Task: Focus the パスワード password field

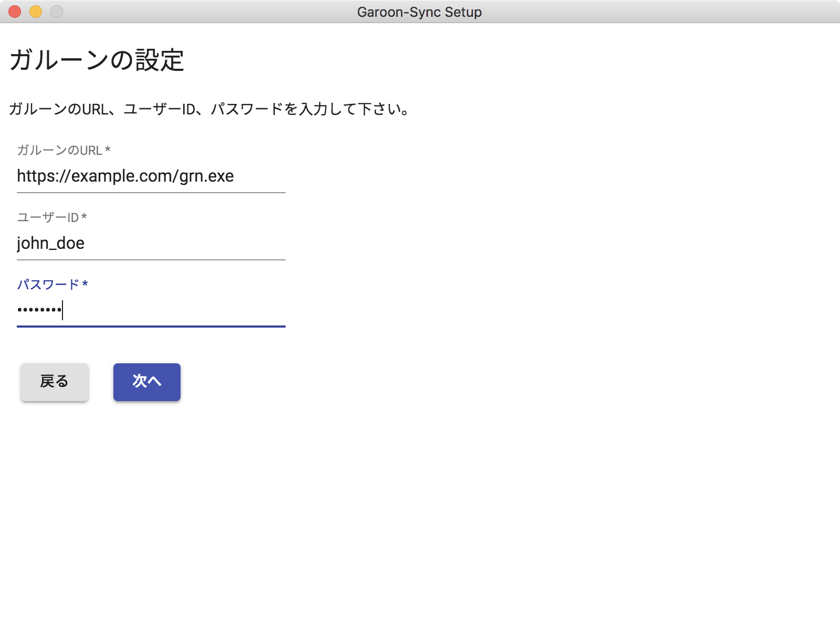Action: tap(151, 311)
